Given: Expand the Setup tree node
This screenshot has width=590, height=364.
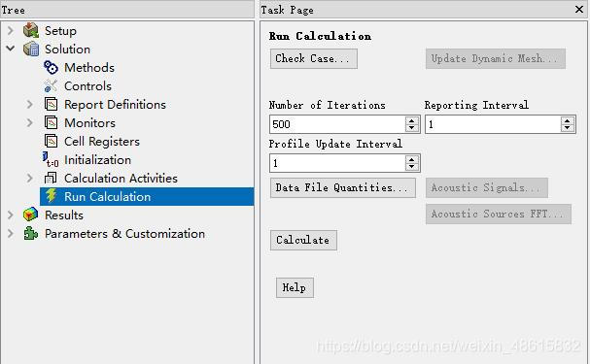Looking at the screenshot, I should click(x=11, y=30).
